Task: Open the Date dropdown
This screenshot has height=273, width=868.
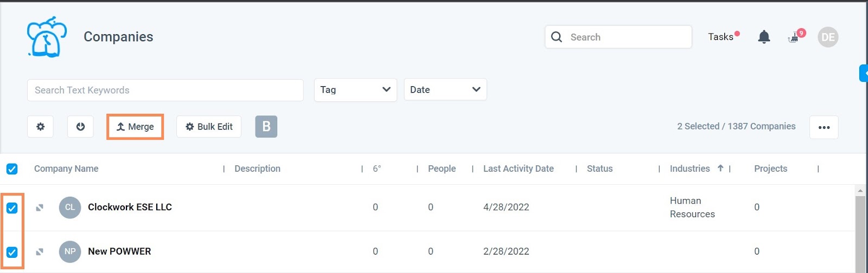Action: (445, 90)
